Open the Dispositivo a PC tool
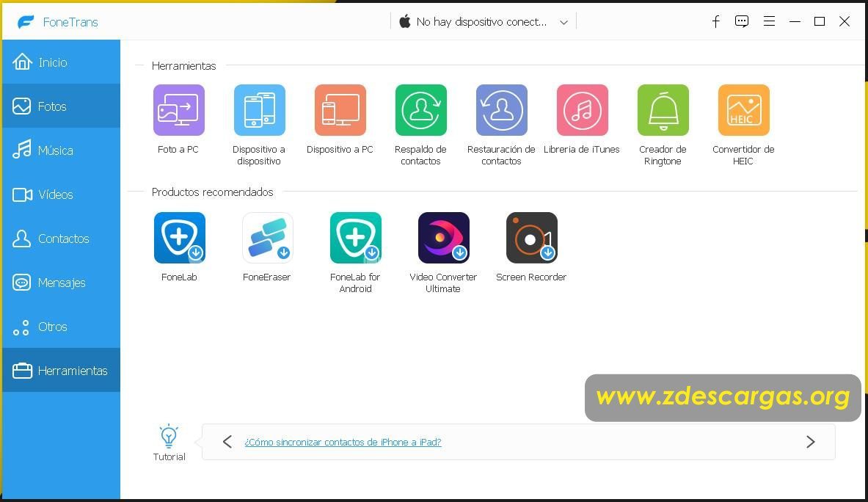The image size is (868, 502). pos(340,110)
